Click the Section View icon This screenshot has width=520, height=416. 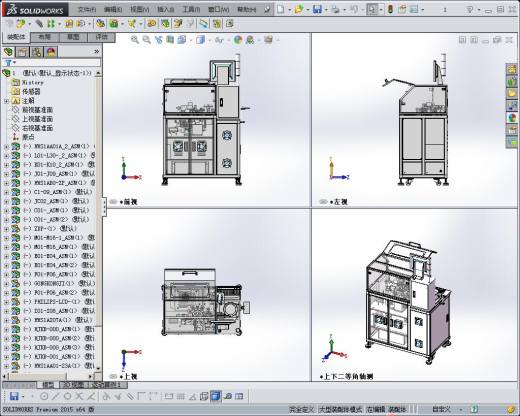tap(170, 40)
